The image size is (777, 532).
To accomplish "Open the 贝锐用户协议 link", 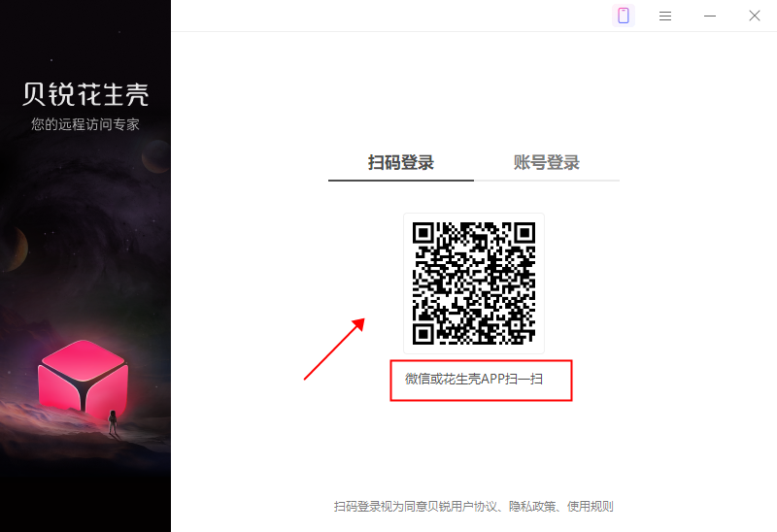I will [x=461, y=506].
